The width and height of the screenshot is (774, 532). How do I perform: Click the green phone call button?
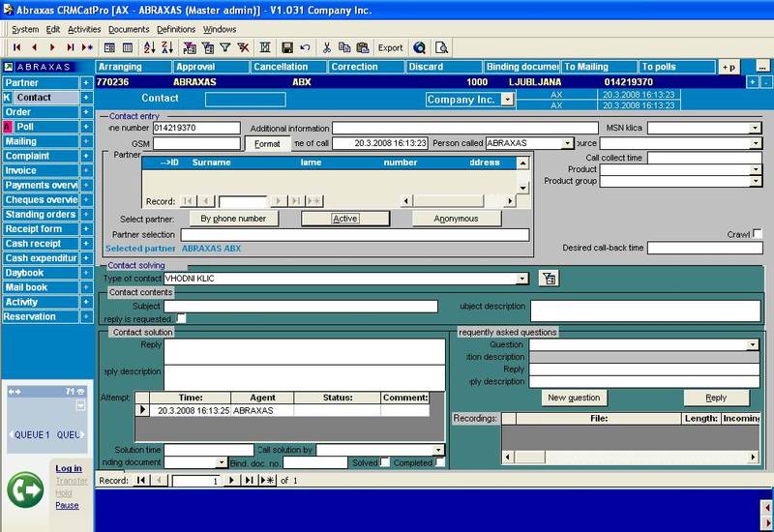coord(25,489)
